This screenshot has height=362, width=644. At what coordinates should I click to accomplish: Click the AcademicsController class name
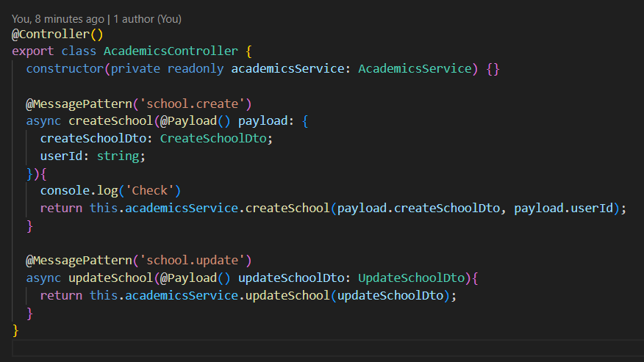[171, 51]
